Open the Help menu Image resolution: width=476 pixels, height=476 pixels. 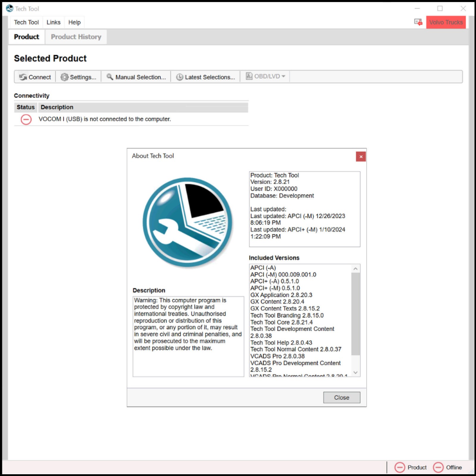click(74, 22)
